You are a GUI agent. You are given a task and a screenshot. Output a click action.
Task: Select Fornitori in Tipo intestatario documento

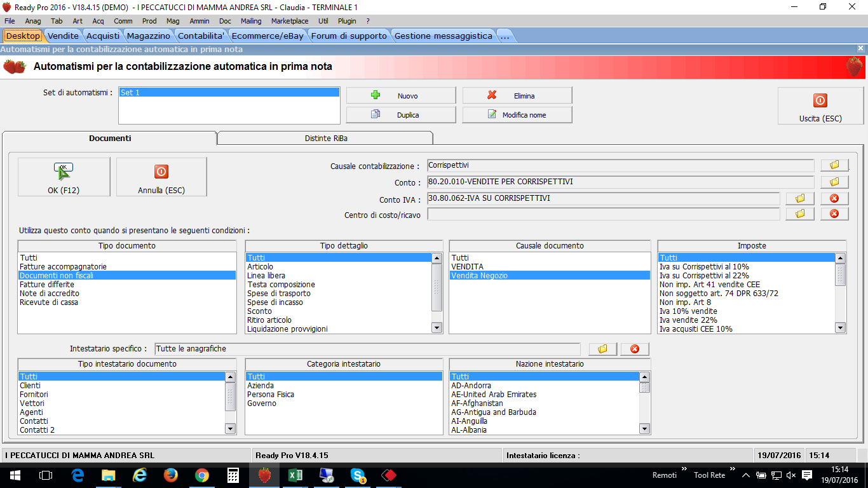[x=121, y=395]
